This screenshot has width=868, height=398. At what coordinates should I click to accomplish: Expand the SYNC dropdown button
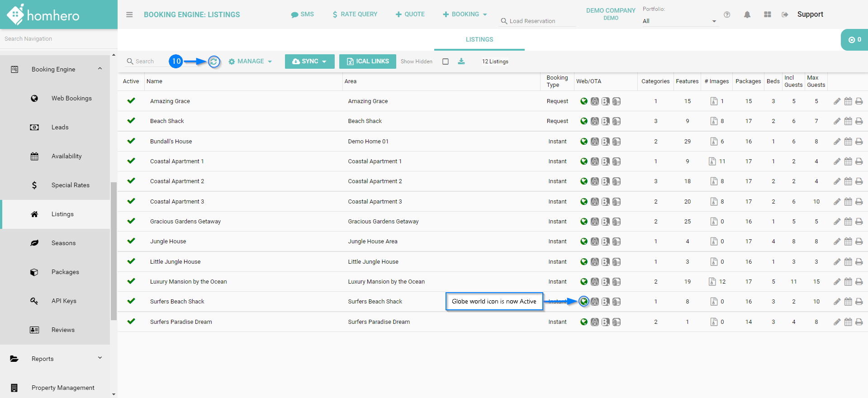pyautogui.click(x=309, y=62)
